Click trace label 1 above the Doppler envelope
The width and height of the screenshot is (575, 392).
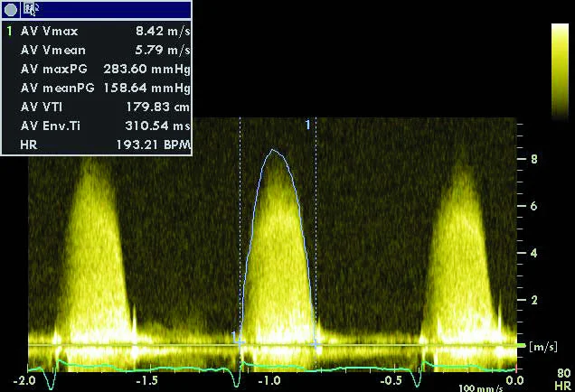click(308, 125)
